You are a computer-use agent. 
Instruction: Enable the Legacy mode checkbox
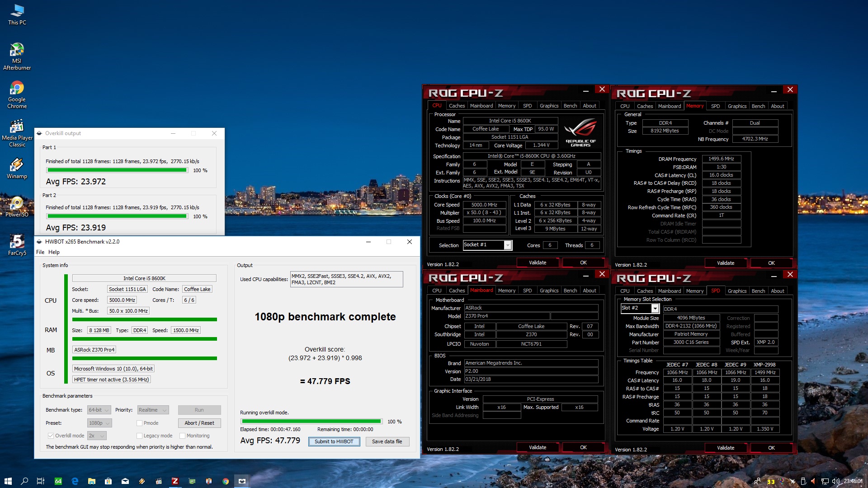(139, 436)
